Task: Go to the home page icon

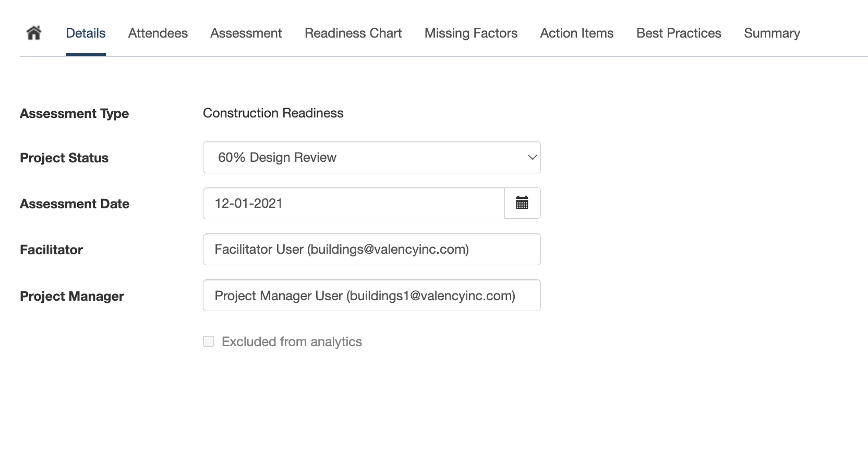Action: [x=34, y=33]
